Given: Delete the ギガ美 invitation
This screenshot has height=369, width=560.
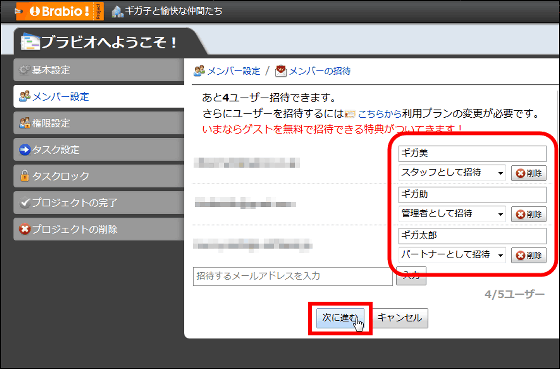Looking at the screenshot, I should tap(529, 174).
